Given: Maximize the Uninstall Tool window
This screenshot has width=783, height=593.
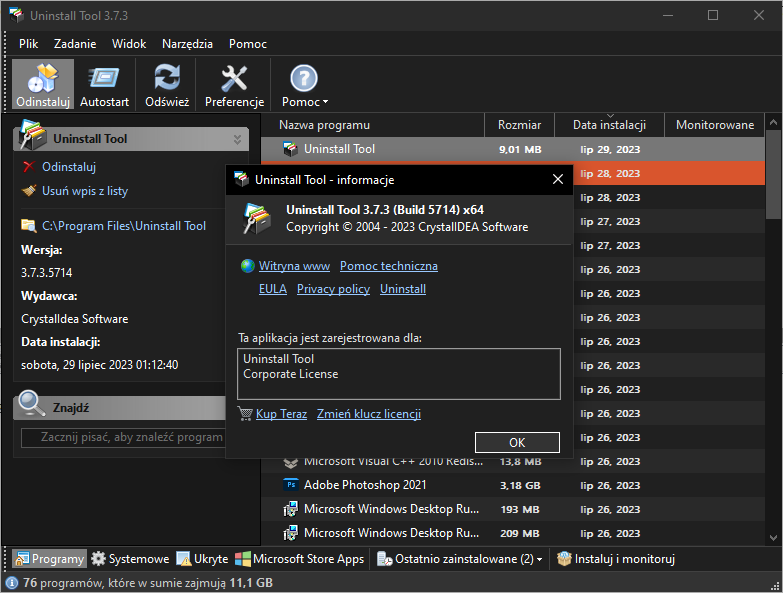Looking at the screenshot, I should click(x=713, y=15).
